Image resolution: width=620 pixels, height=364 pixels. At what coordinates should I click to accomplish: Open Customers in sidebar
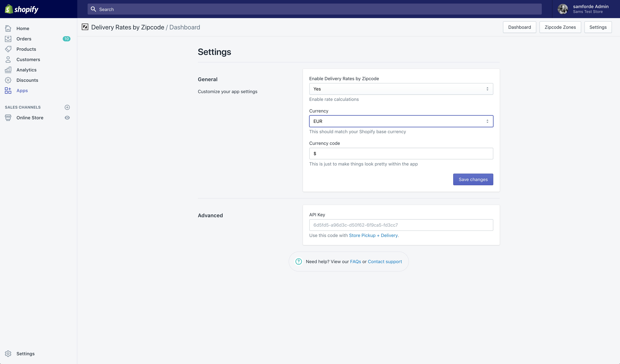click(x=28, y=59)
